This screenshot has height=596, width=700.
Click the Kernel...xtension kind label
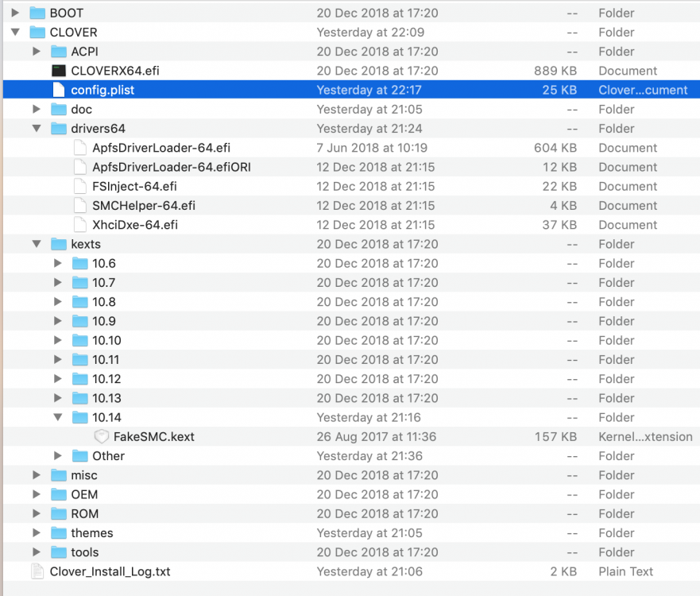tap(645, 436)
